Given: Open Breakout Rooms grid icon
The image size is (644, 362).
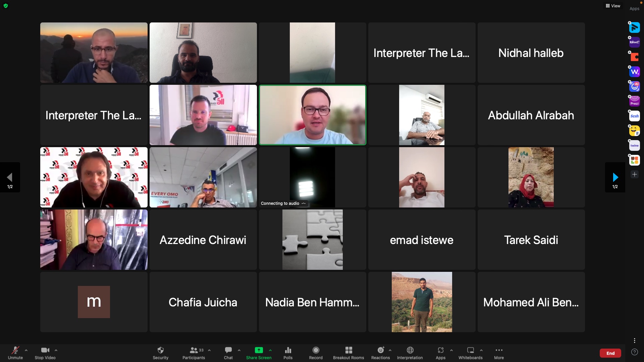Looking at the screenshot, I should [348, 350].
